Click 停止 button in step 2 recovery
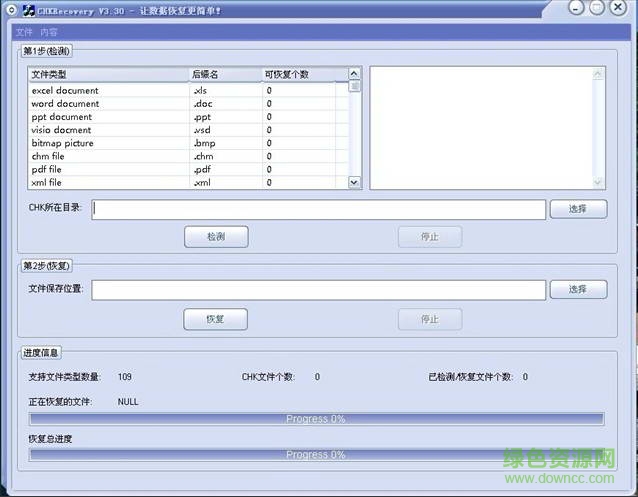This screenshot has width=638, height=497. [430, 319]
